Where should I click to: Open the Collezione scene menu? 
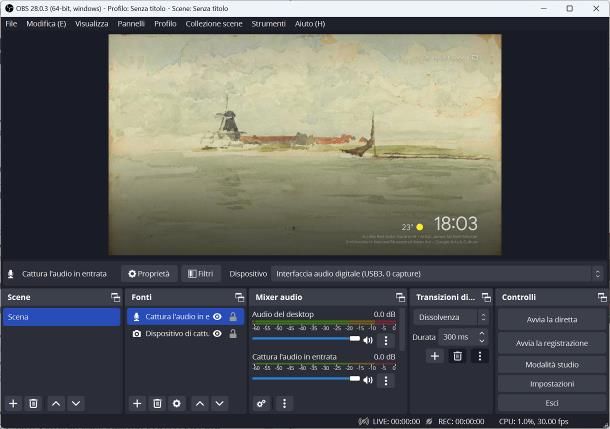tap(214, 24)
